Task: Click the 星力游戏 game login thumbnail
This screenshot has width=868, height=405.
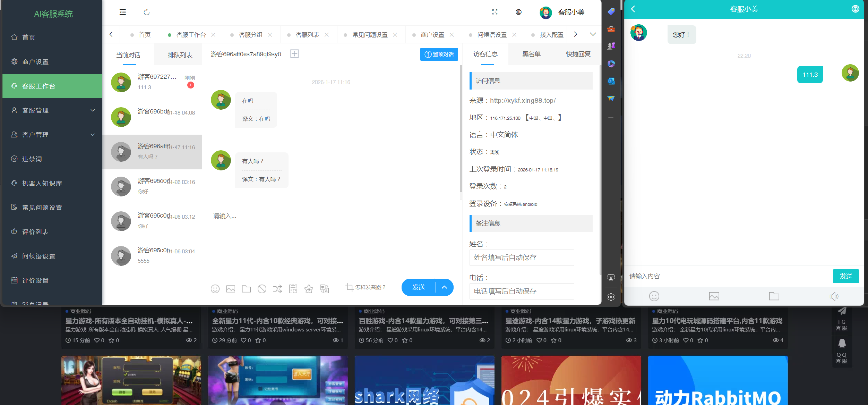Action: coord(131,380)
